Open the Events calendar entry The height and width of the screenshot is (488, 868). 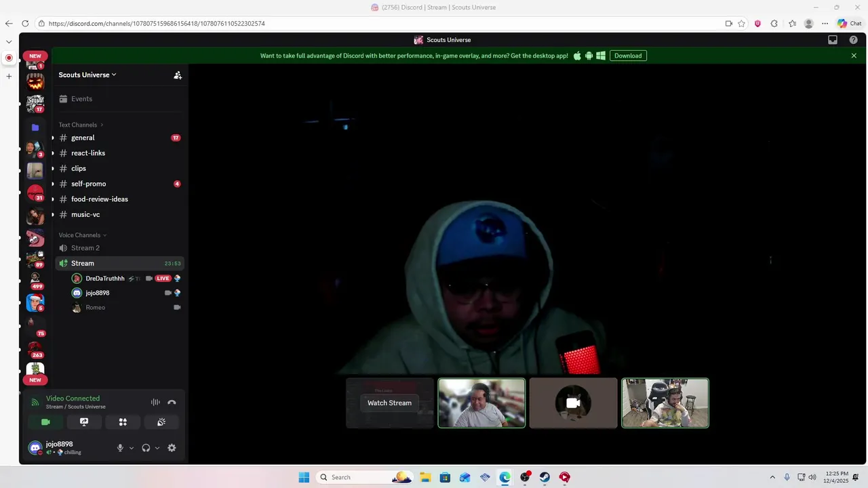pos(119,99)
